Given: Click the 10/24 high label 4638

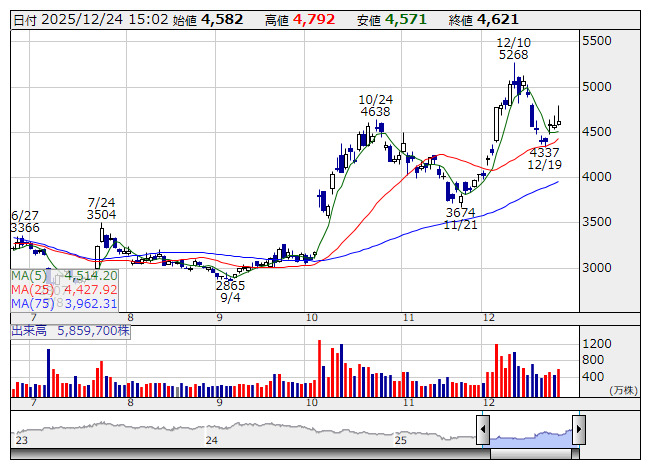Looking at the screenshot, I should 375,113.
